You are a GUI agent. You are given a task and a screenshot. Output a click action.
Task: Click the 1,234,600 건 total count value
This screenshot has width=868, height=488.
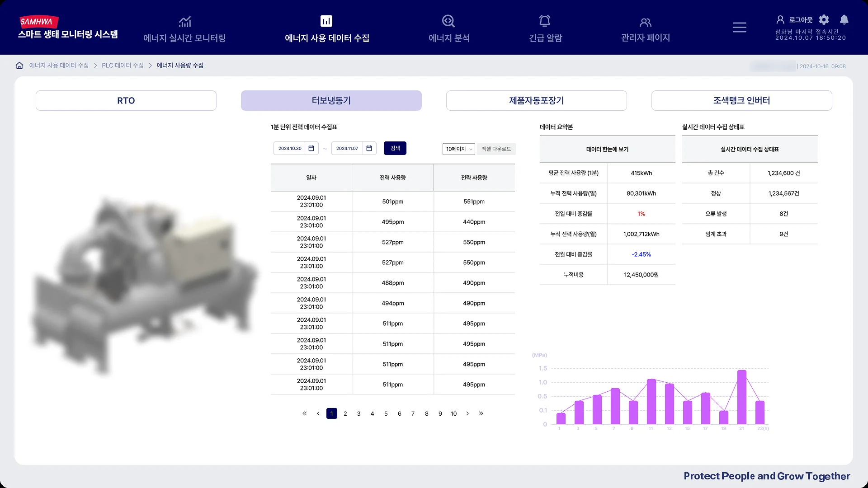(783, 173)
